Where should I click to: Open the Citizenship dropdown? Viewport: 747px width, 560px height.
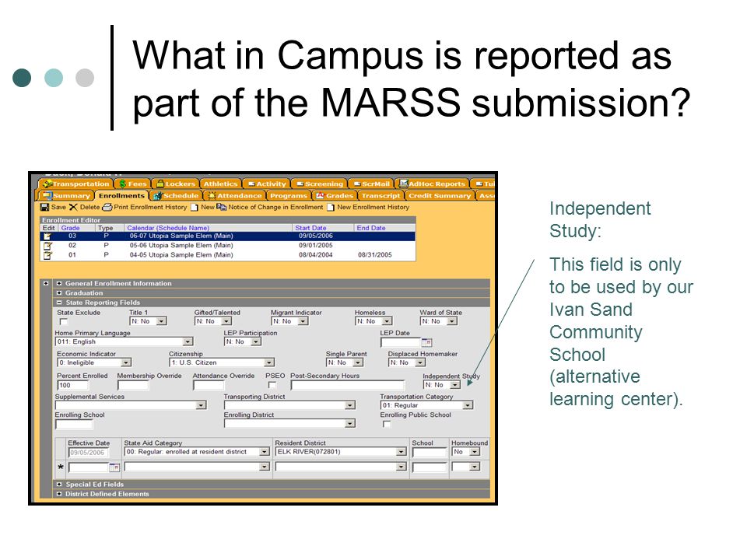point(269,363)
